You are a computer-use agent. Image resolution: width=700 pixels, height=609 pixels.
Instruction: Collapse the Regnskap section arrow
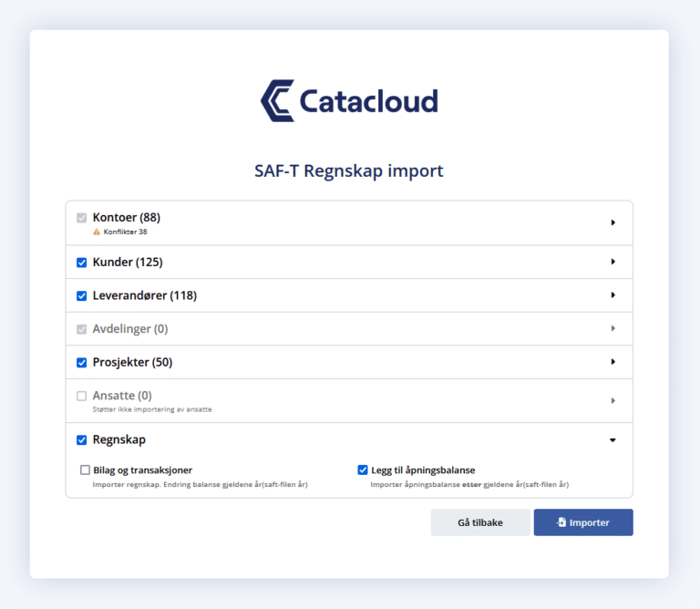point(612,440)
